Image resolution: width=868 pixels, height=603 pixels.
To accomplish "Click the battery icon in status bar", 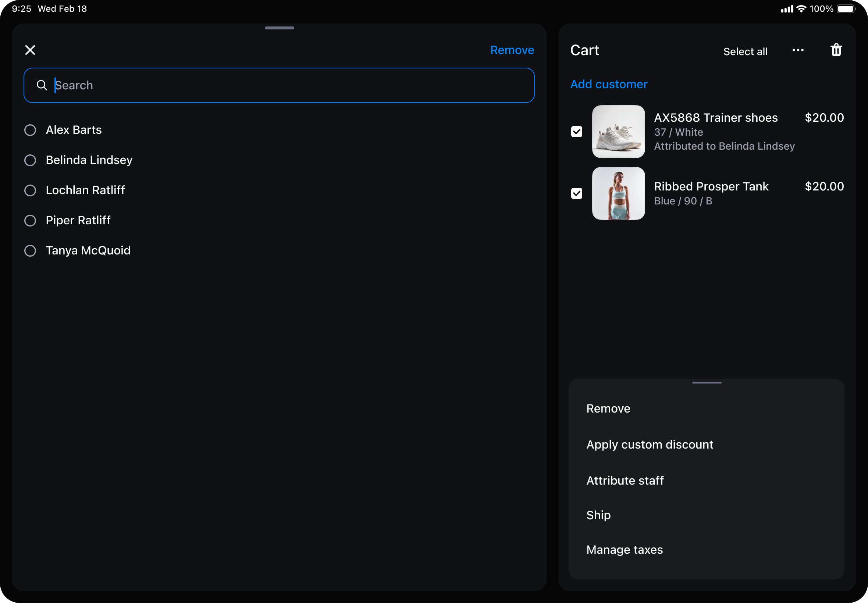I will point(846,9).
